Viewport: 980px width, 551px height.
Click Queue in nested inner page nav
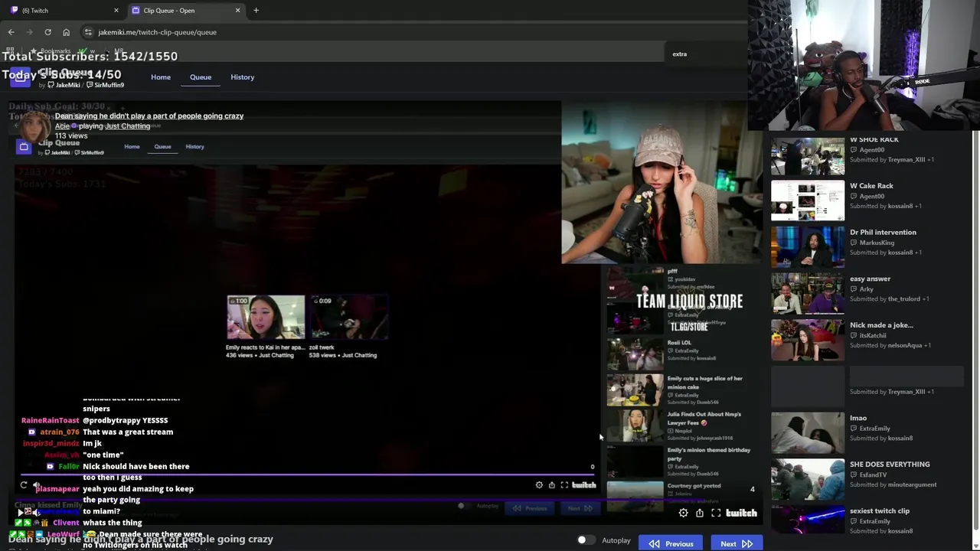162,146
